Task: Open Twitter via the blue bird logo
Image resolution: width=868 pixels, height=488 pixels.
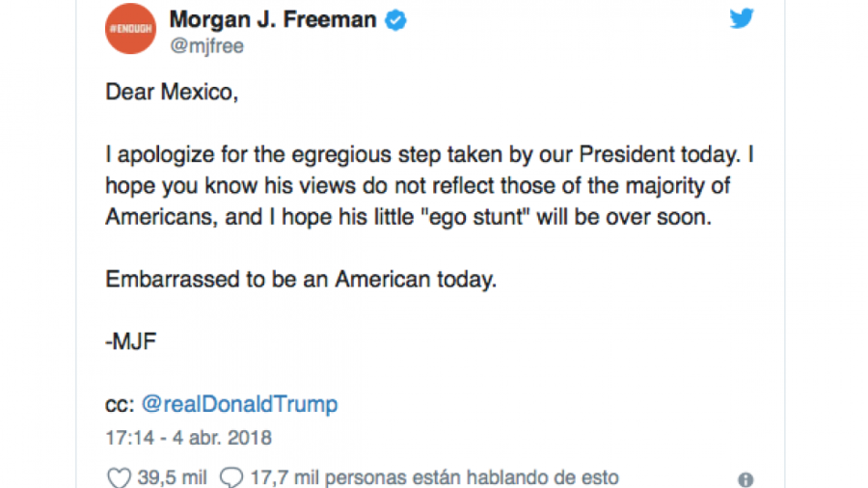Action: click(x=742, y=18)
